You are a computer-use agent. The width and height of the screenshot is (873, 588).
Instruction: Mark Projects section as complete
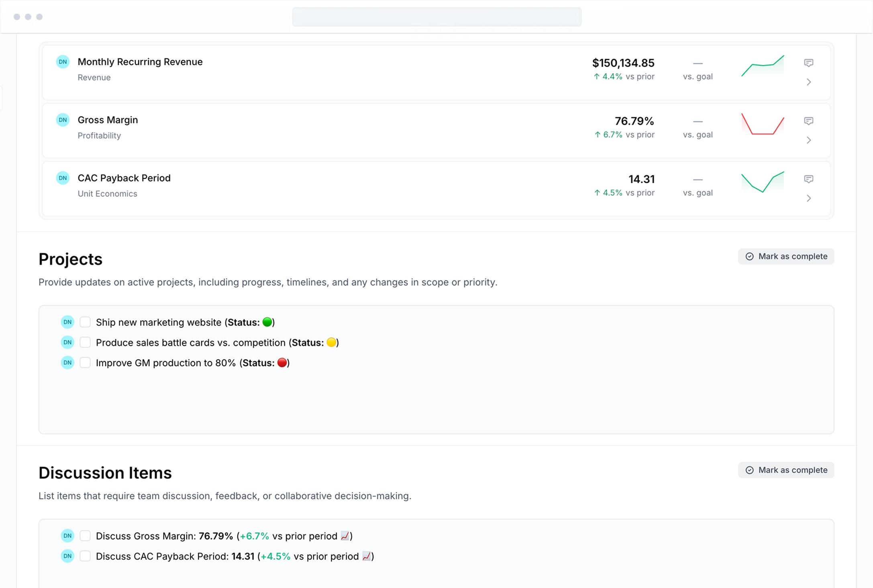click(786, 257)
